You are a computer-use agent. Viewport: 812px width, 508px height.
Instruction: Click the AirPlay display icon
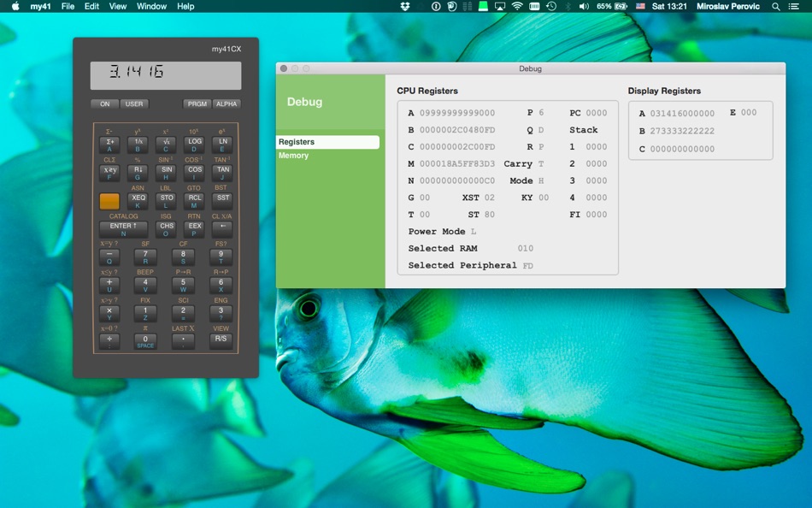coord(500,6)
